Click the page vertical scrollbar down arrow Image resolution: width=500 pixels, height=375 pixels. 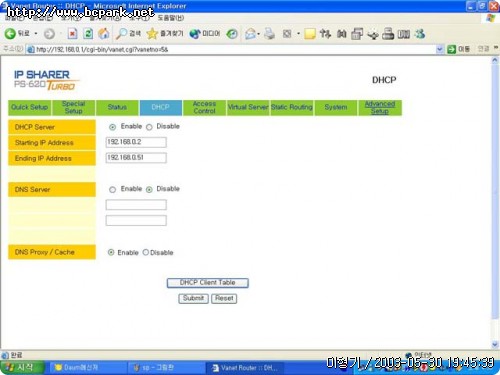pos(495,344)
